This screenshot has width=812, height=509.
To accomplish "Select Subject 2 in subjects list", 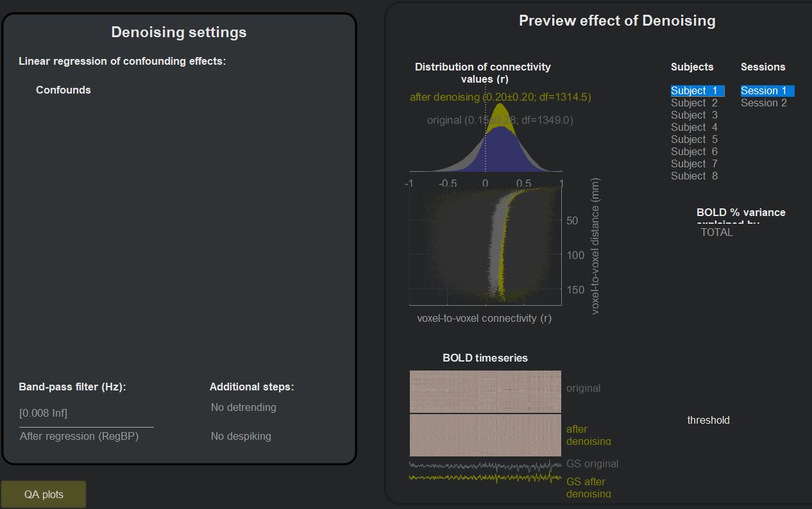I will tap(695, 103).
